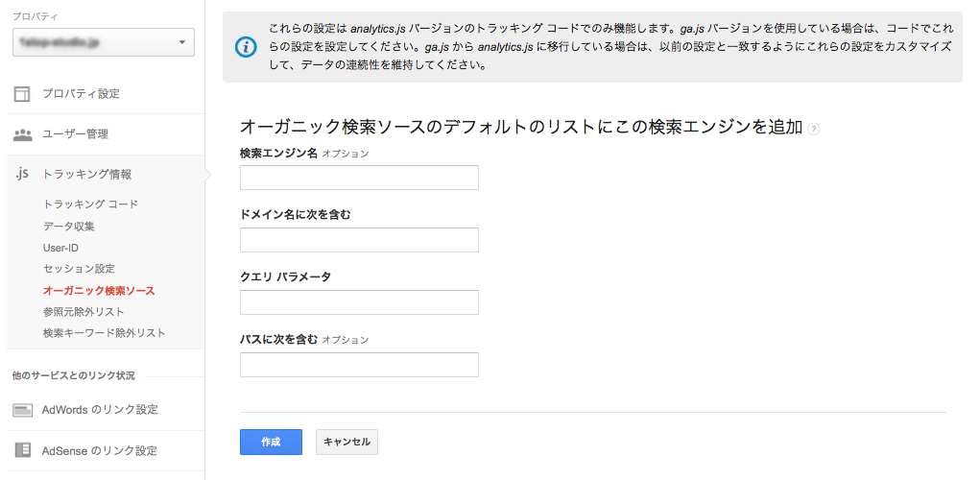Select データ収集 in sidebar

pos(69,227)
